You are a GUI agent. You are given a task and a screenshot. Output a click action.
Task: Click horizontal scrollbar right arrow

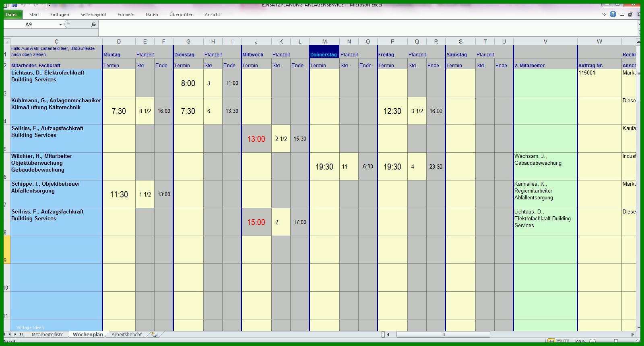point(632,334)
